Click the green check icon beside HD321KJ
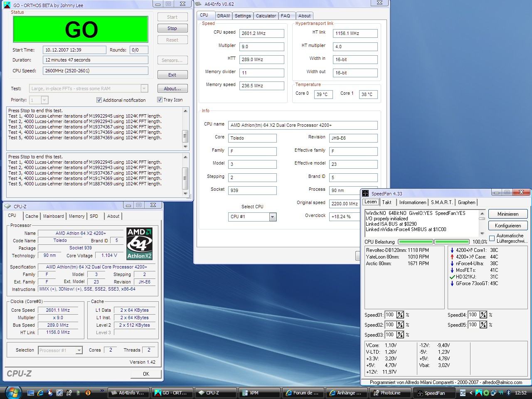The image size is (532, 399). (452, 277)
